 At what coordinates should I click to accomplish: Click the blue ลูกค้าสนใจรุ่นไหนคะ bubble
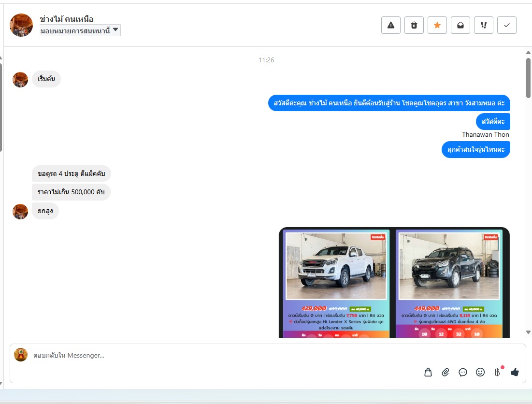[475, 150]
